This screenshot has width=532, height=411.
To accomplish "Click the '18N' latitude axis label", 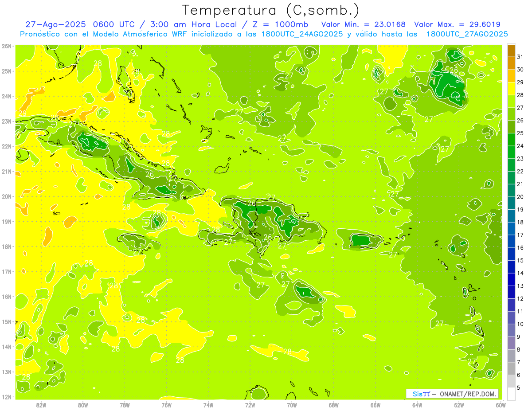I will point(6,247).
